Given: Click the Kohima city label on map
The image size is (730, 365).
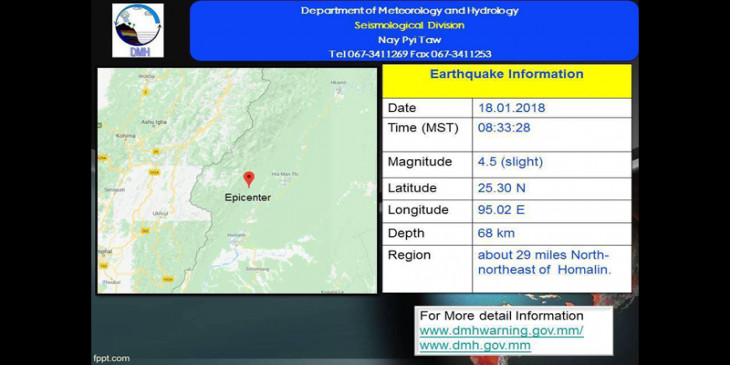Looking at the screenshot, I should [x=126, y=136].
